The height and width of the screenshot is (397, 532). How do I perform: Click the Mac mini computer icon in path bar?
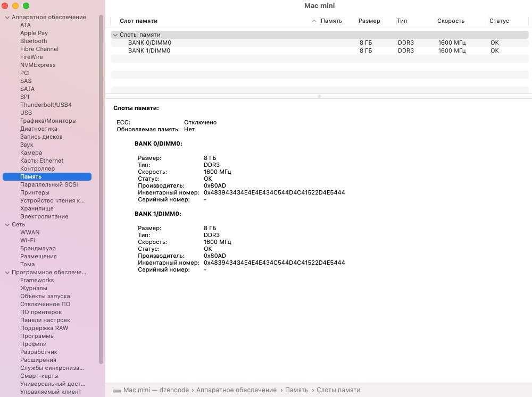(x=117, y=391)
